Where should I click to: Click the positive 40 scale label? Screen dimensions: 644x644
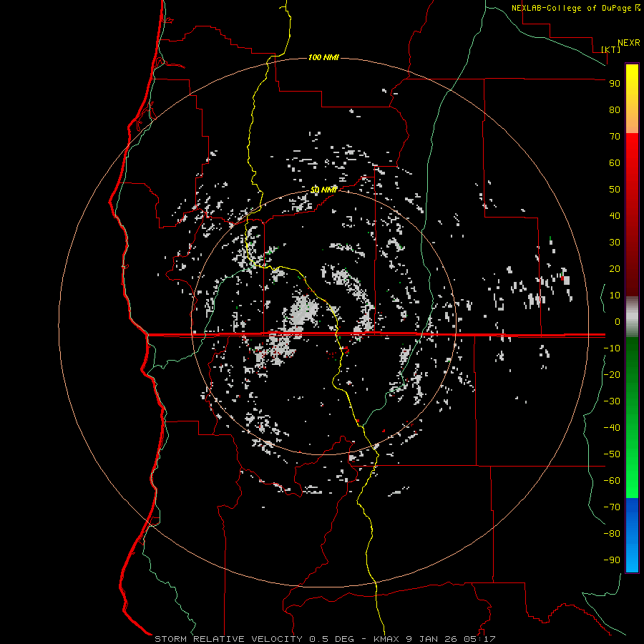[615, 215]
